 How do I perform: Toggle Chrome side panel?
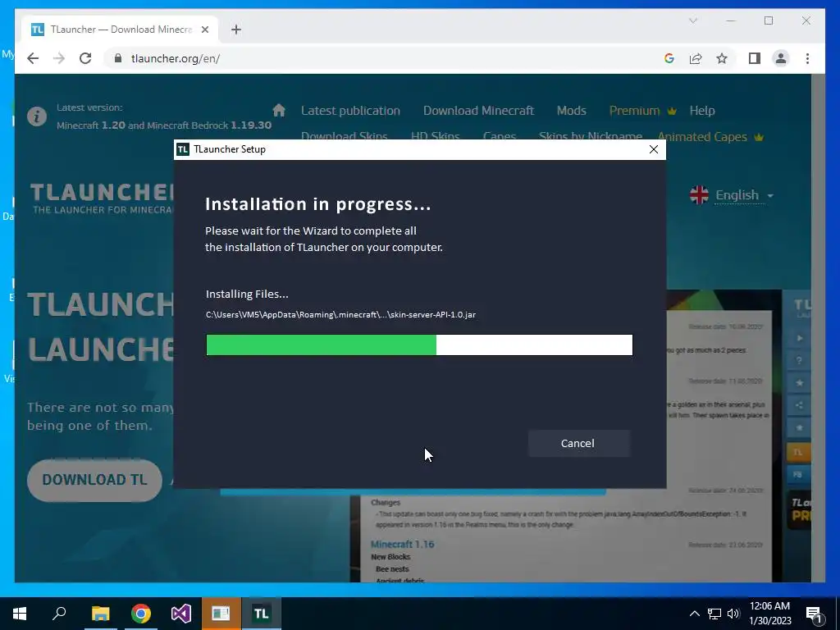pos(755,58)
